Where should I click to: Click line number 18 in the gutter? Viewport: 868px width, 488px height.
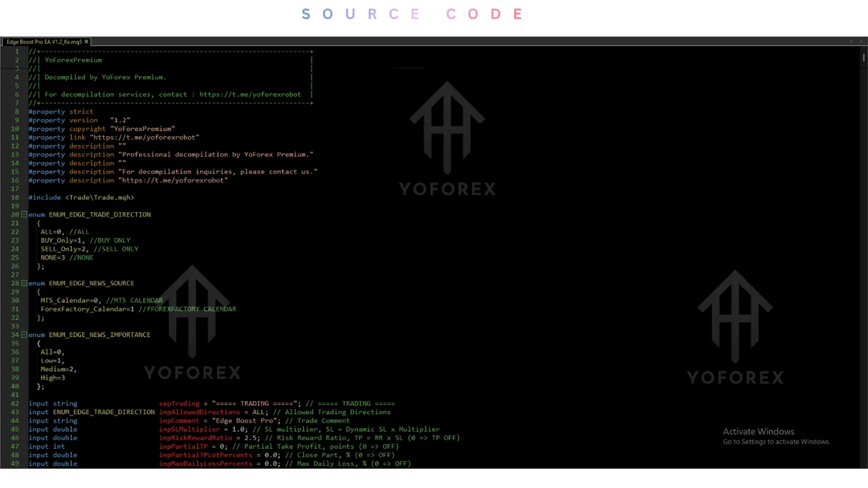[15, 197]
